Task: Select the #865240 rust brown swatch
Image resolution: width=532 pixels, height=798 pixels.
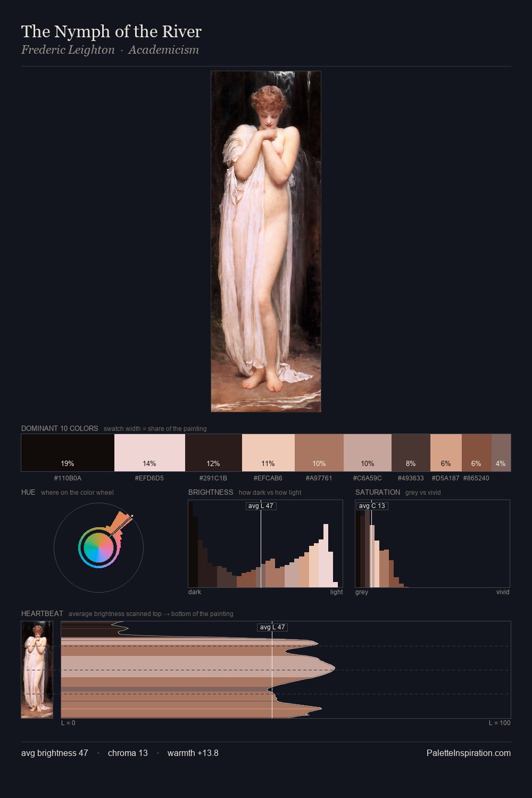Action: click(x=476, y=453)
